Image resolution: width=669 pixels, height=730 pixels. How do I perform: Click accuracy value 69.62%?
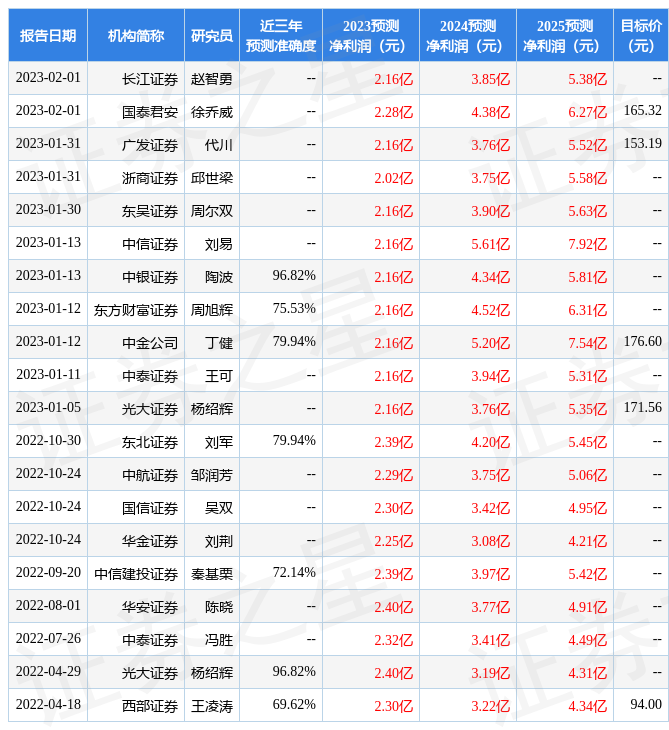tap(294, 705)
